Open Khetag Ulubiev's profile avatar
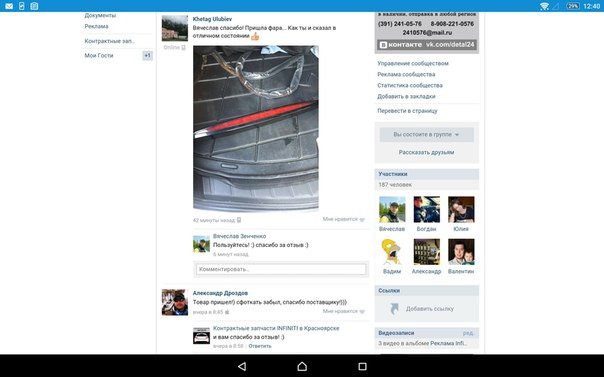Screen dimensions: 604x377 coord(175,28)
